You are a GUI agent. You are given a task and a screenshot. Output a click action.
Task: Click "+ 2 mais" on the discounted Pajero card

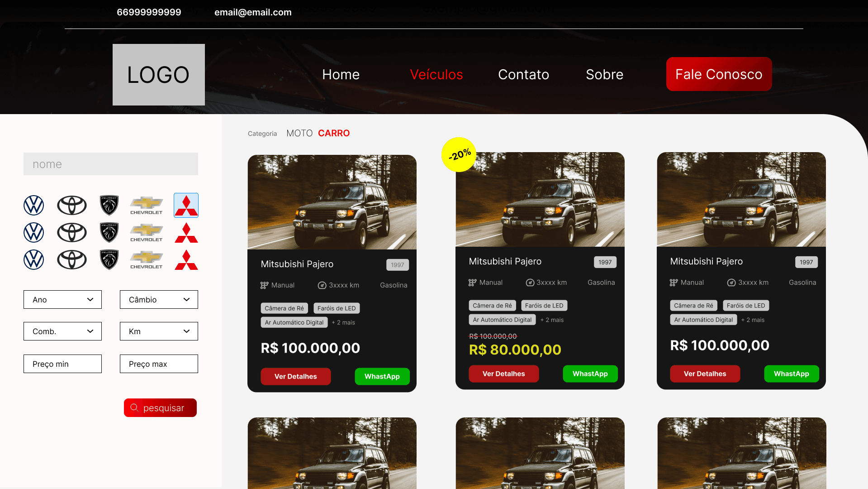point(552,320)
